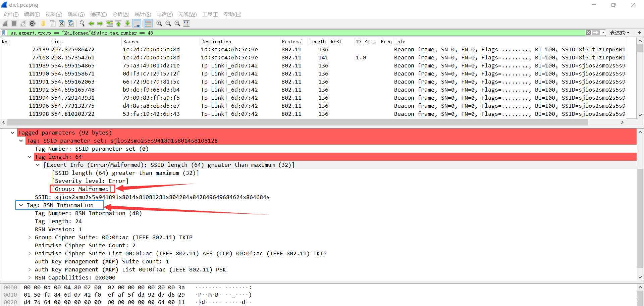Viewport: 644px width, 306px height.
Task: Click the Resize columns icon
Action: pos(186,23)
